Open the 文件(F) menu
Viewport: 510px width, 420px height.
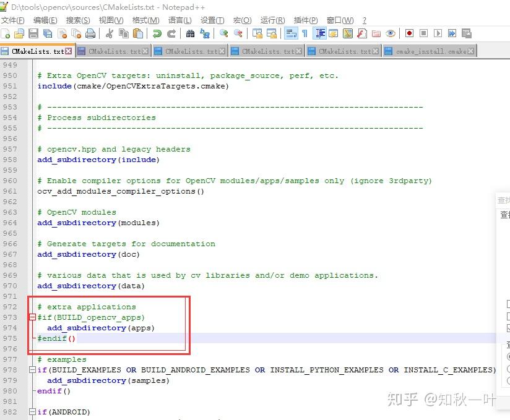click(12, 20)
